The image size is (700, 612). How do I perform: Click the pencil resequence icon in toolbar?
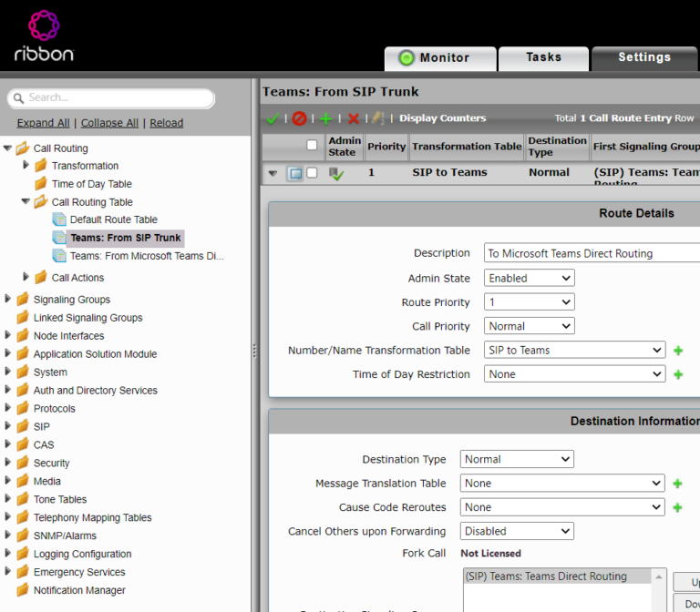pos(377,118)
